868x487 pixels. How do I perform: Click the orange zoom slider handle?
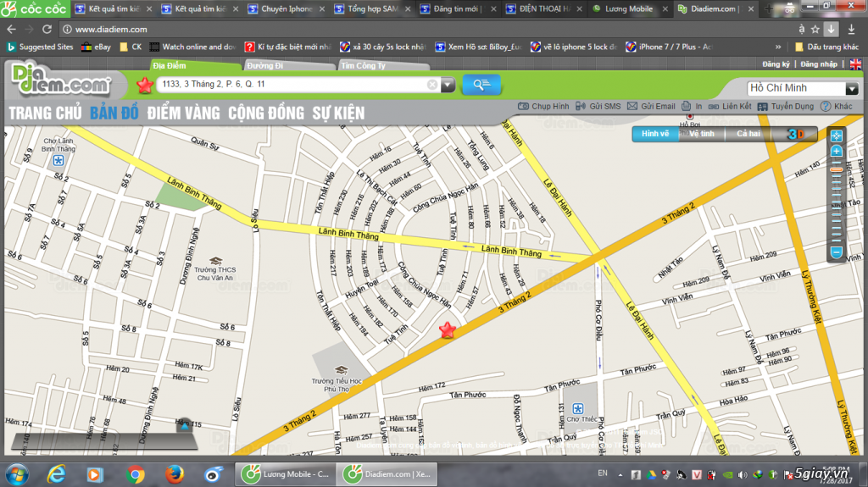click(837, 169)
